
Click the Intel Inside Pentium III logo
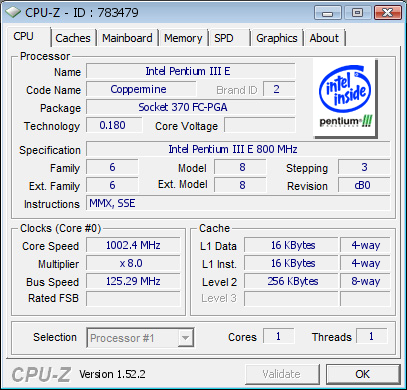coord(345,98)
